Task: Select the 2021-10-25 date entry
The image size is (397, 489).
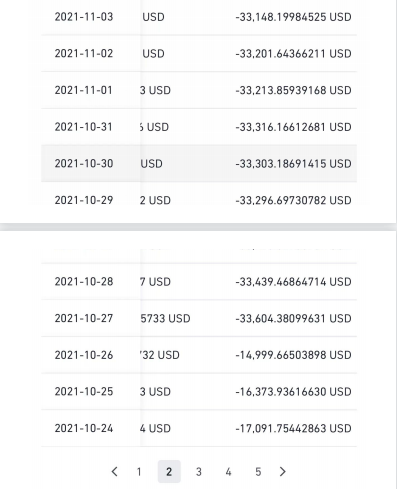Action: pos(84,391)
